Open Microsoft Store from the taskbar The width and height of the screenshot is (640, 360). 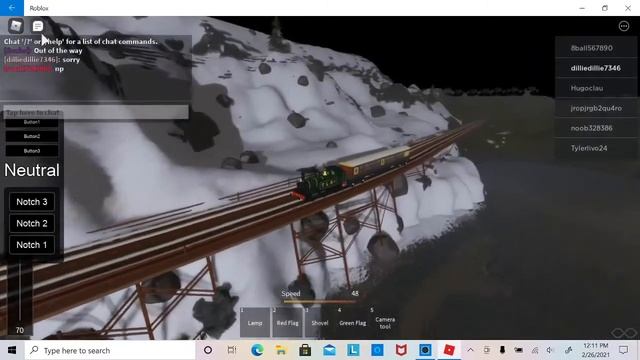[305, 350]
